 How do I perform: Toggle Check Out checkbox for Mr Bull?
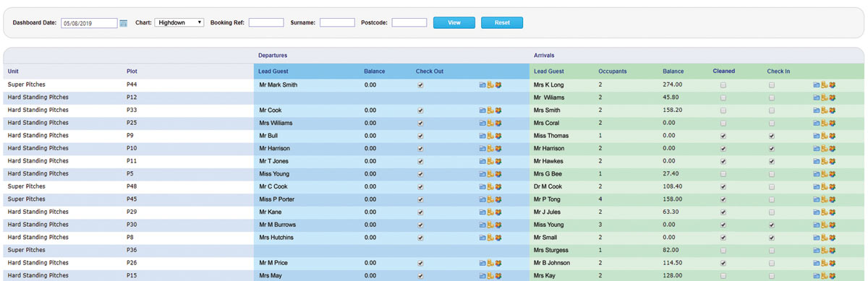point(421,136)
